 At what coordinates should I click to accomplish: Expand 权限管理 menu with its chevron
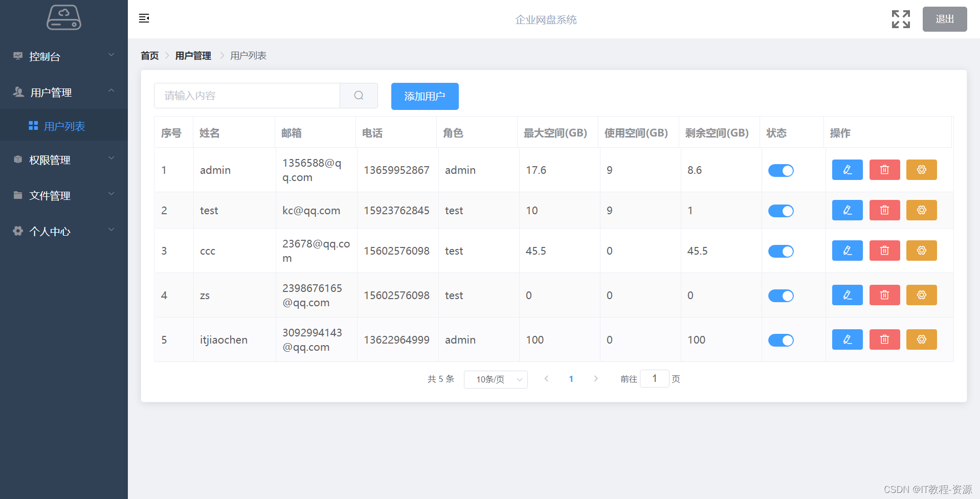click(x=111, y=158)
